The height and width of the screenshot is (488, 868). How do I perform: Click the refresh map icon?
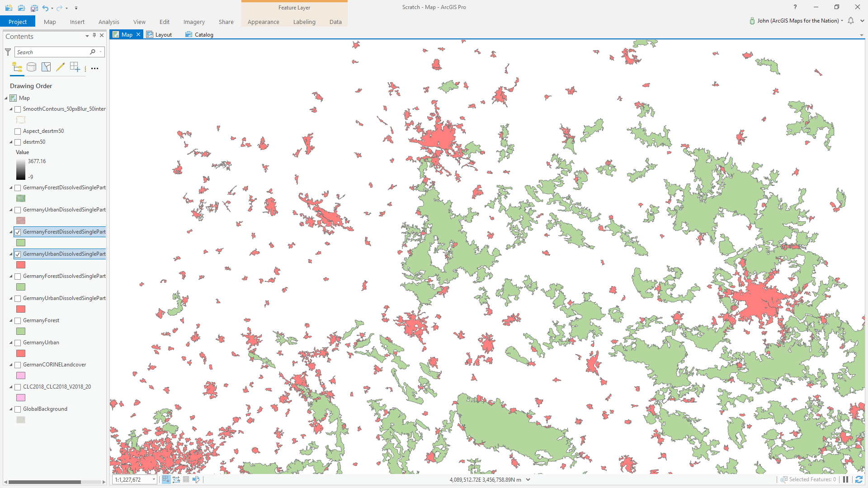[859, 479]
